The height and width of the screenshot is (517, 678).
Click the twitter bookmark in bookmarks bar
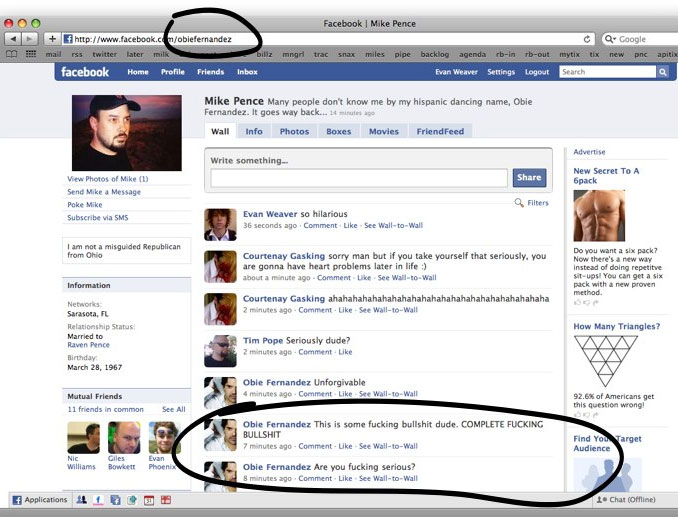[x=104, y=54]
